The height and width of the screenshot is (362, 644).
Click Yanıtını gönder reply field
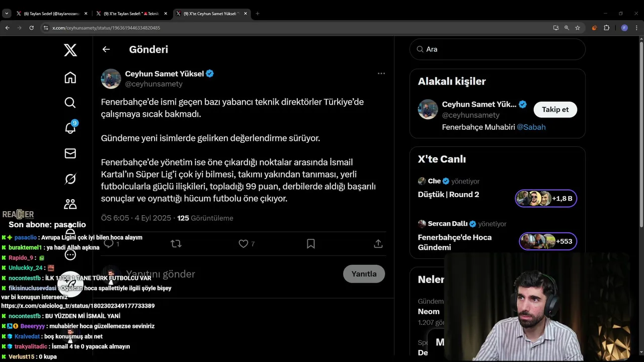click(231, 274)
